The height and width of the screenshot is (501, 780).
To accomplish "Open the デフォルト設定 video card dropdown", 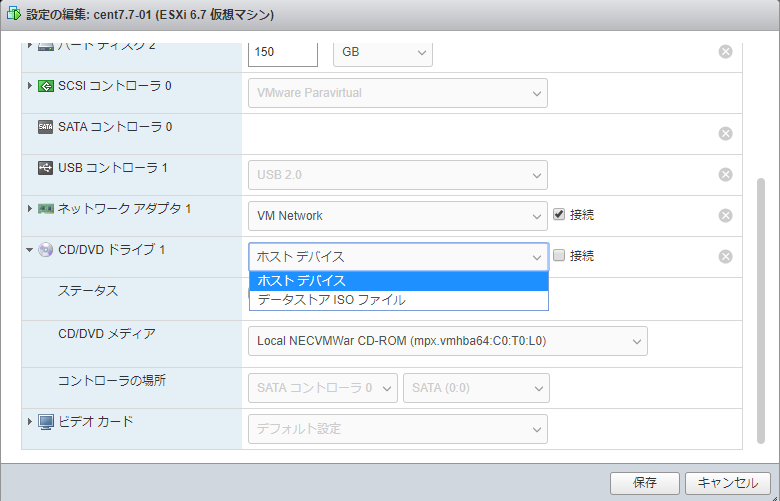I will click(x=398, y=429).
